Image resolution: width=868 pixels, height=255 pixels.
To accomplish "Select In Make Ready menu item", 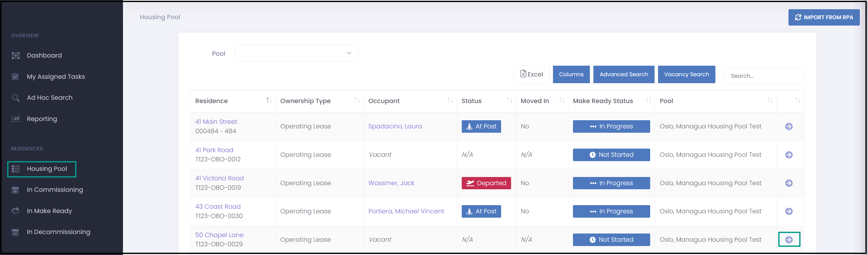I will [50, 211].
